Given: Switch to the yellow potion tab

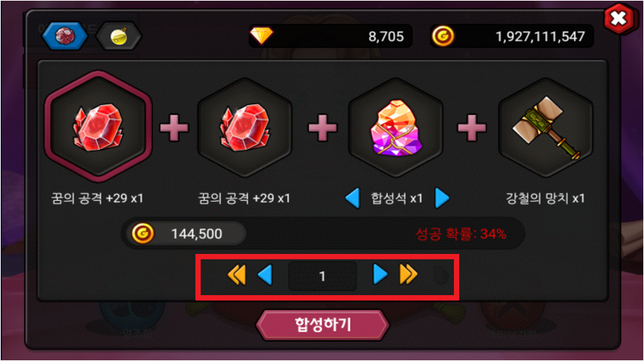Looking at the screenshot, I should pyautogui.click(x=119, y=36).
